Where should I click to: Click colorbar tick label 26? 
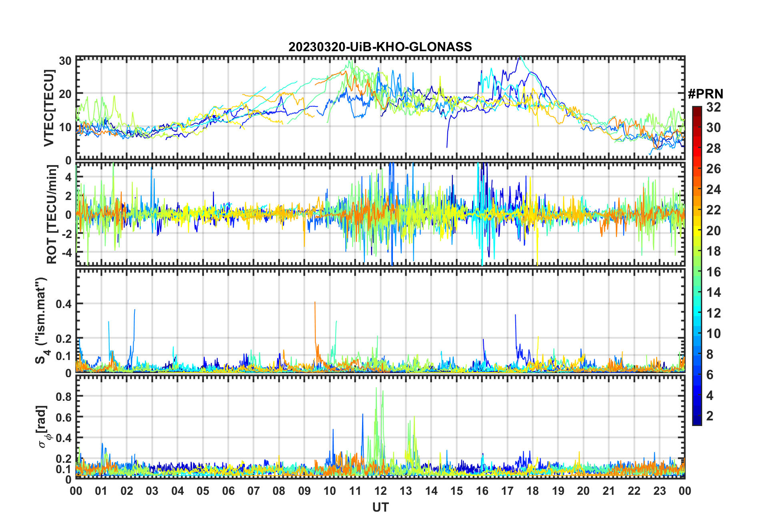pyautogui.click(x=713, y=169)
